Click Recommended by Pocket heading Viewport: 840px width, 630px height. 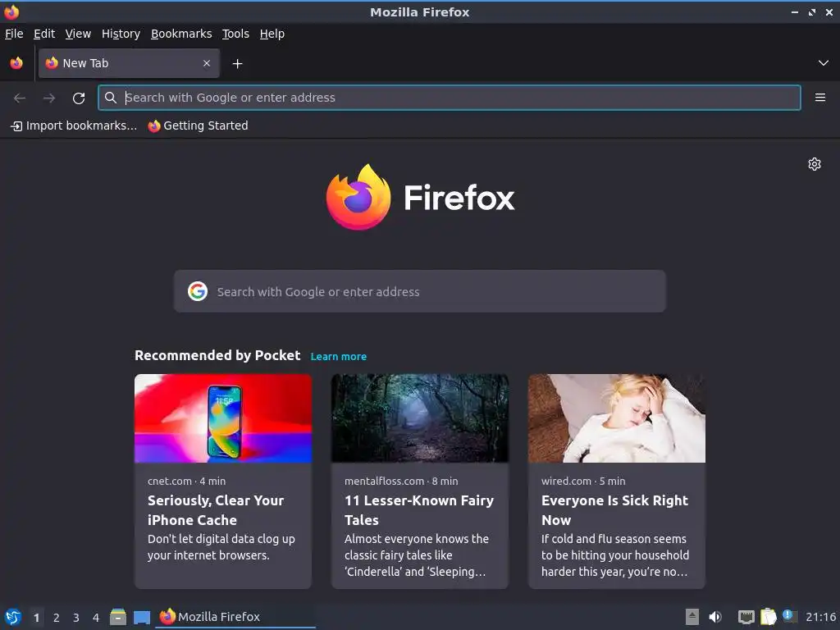coord(217,356)
